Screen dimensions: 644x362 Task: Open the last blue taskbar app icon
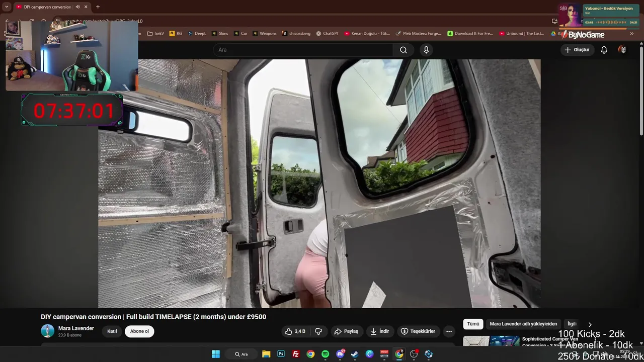click(x=429, y=354)
